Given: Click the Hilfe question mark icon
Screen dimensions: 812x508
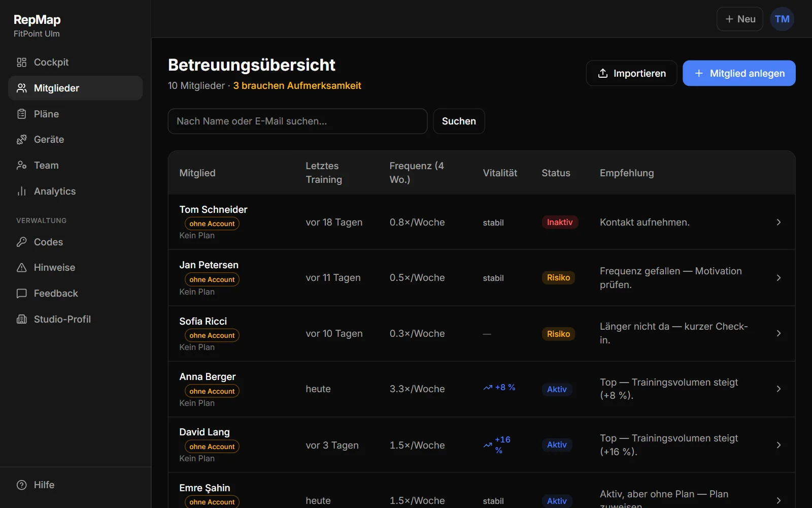Looking at the screenshot, I should (x=21, y=485).
